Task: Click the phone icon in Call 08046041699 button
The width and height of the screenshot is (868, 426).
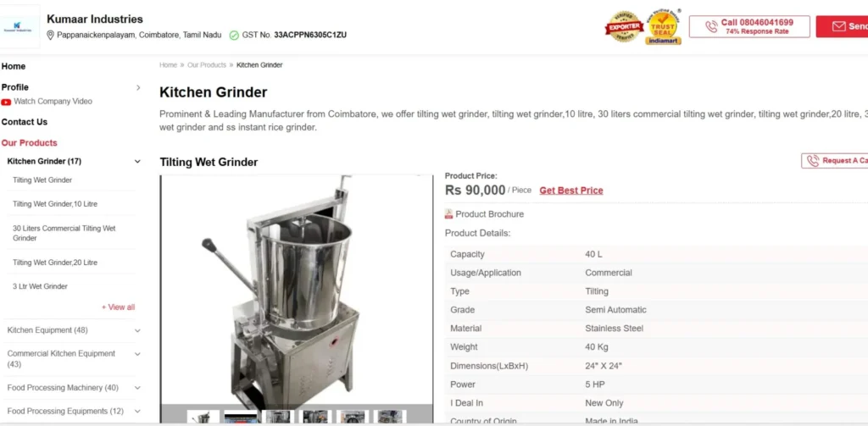Action: (711, 26)
